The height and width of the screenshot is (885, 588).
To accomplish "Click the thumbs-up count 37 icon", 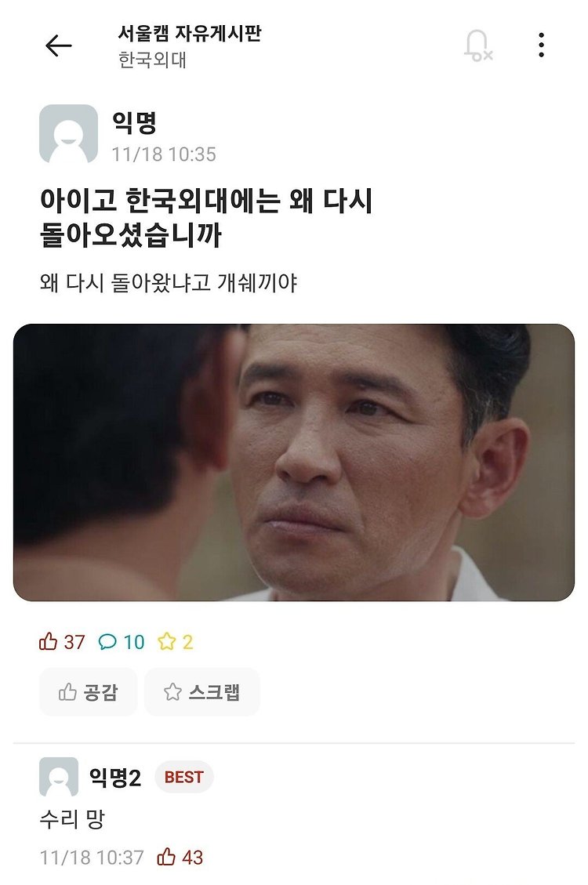I will click(x=61, y=642).
